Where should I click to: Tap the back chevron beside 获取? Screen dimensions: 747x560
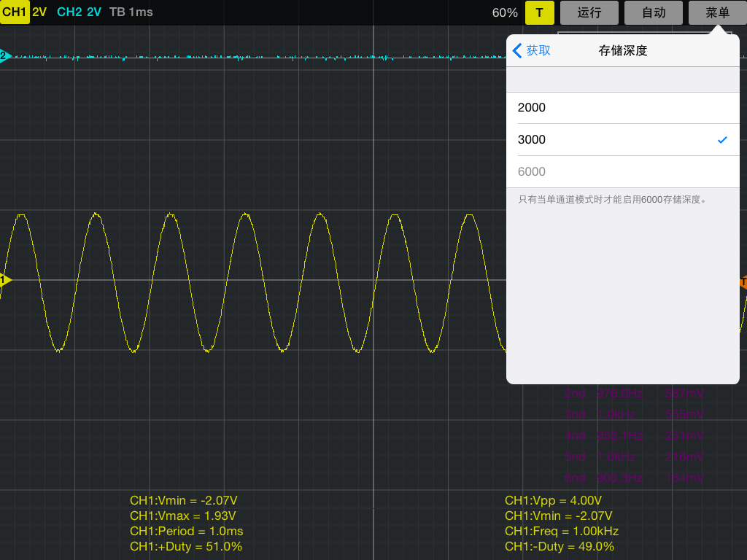point(518,50)
